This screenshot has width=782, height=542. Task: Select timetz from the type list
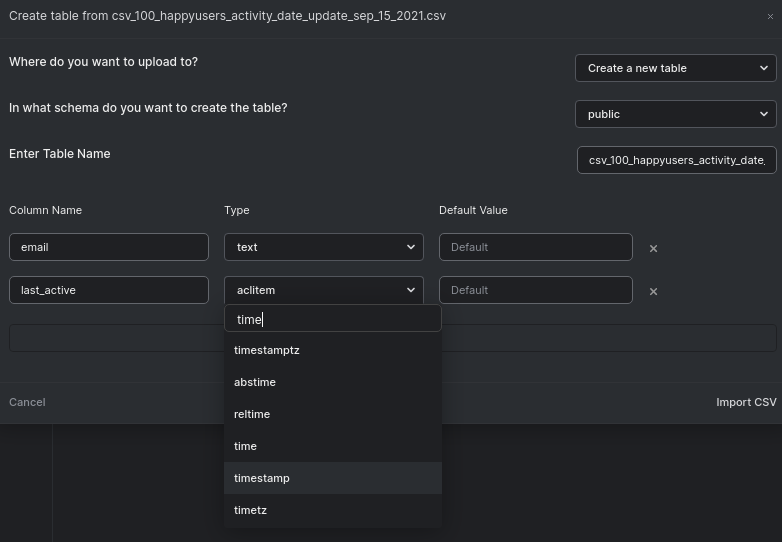(x=250, y=510)
